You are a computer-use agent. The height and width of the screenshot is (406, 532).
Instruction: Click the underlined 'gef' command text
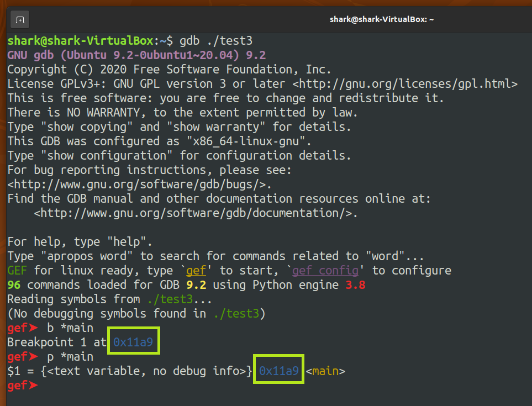[x=196, y=271]
